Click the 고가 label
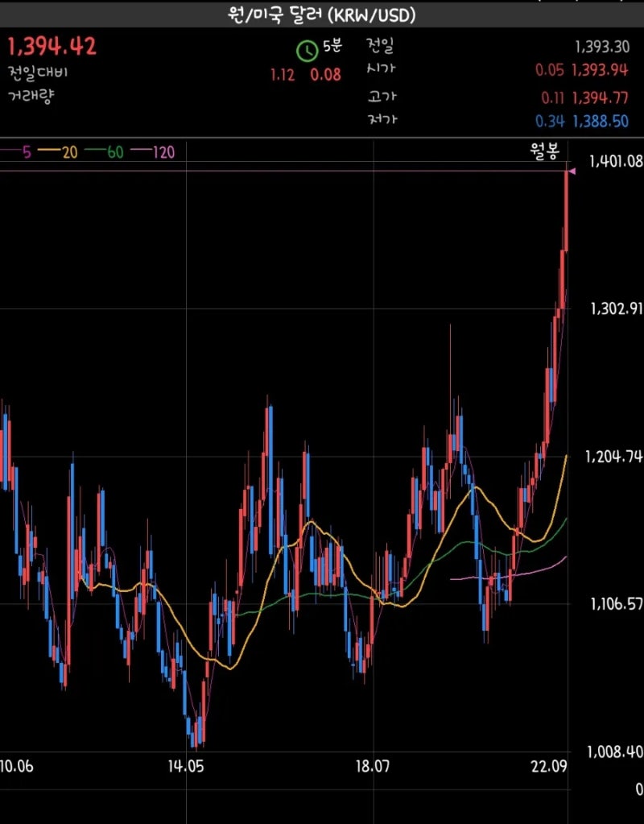Viewport: 644px width, 824px height. click(x=382, y=97)
